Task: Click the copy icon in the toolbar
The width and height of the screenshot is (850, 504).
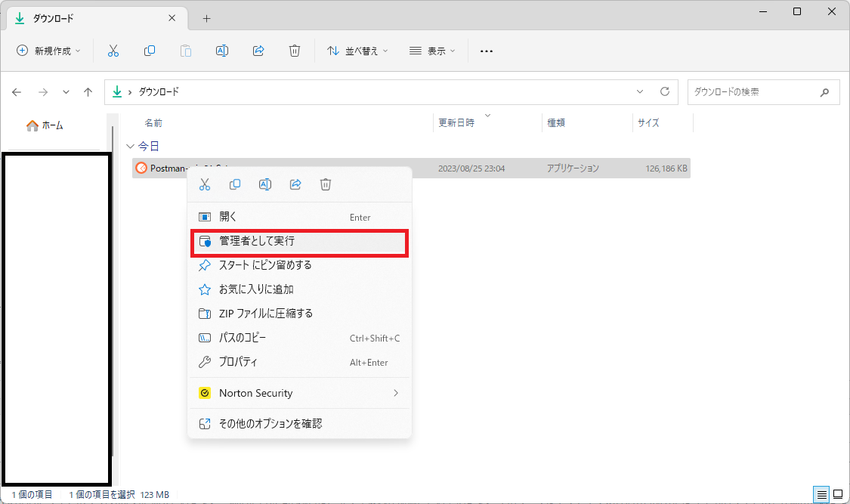Action: [x=150, y=51]
